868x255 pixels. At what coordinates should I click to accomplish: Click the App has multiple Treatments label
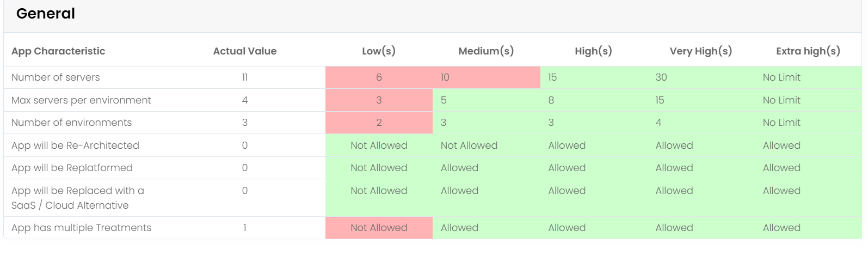[81, 228]
